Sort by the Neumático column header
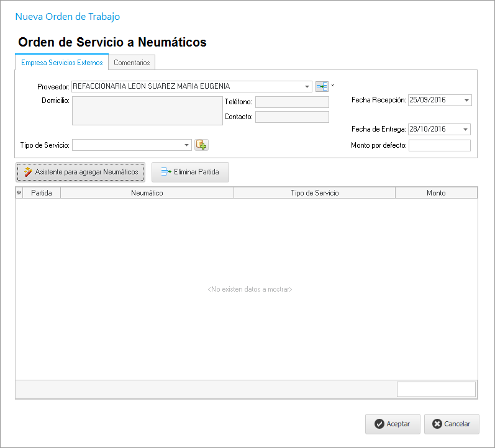The width and height of the screenshot is (495, 448). pos(147,193)
